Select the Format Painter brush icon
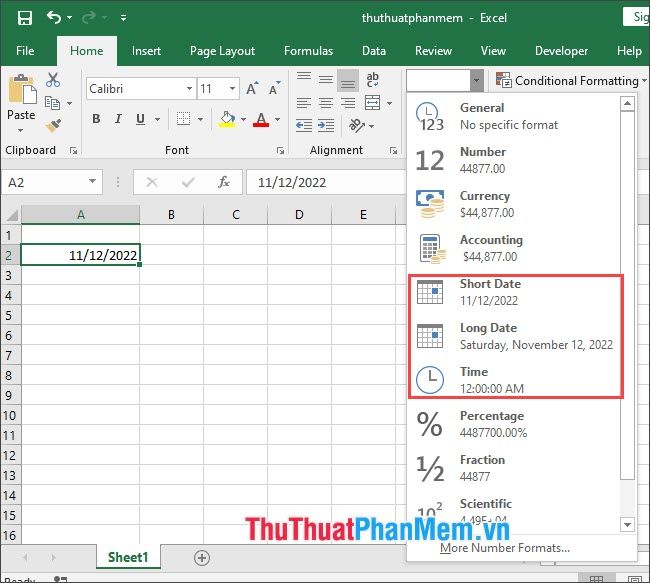This screenshot has width=650, height=583. point(53,125)
